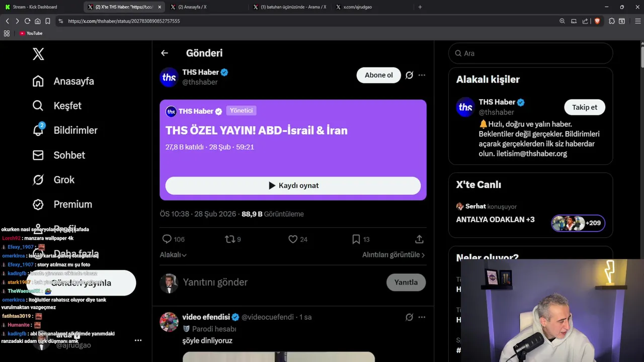Click Takip et for THS Haber
Viewport: 644px width, 362px height.
tap(584, 107)
